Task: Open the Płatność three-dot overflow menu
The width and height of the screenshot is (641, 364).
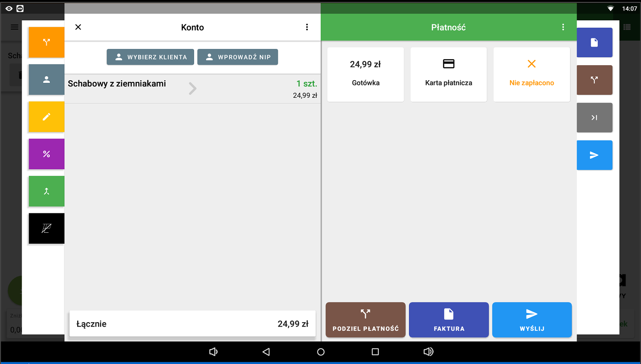Action: pos(563,27)
